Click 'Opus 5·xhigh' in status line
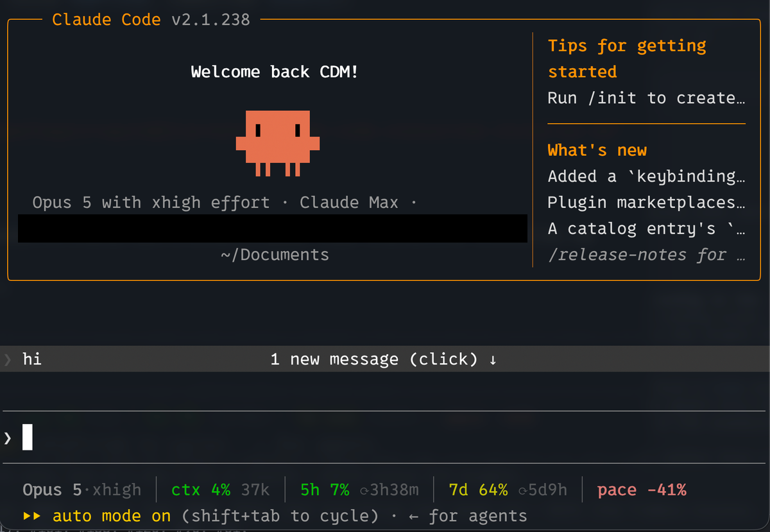This screenshot has height=532, width=770. click(81, 490)
